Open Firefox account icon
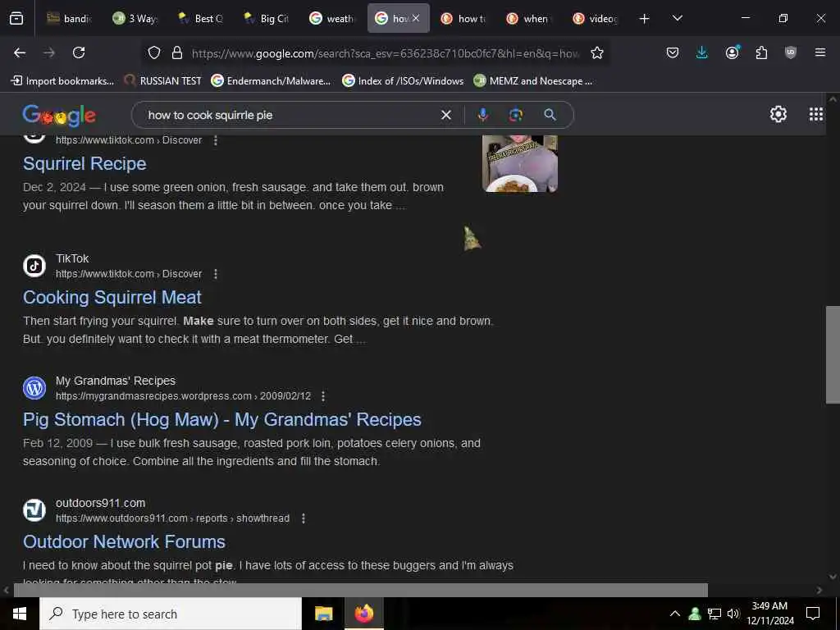The width and height of the screenshot is (840, 630). click(x=733, y=52)
